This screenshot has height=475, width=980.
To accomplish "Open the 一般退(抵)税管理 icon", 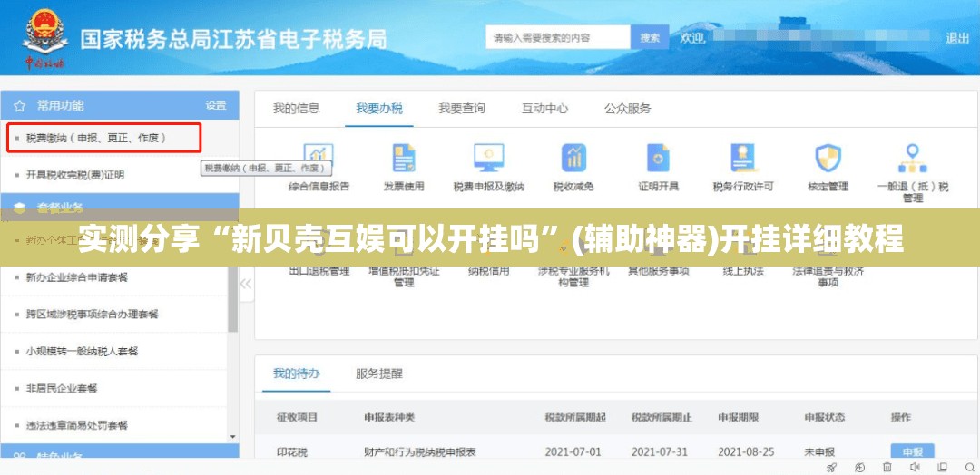I will click(x=913, y=158).
